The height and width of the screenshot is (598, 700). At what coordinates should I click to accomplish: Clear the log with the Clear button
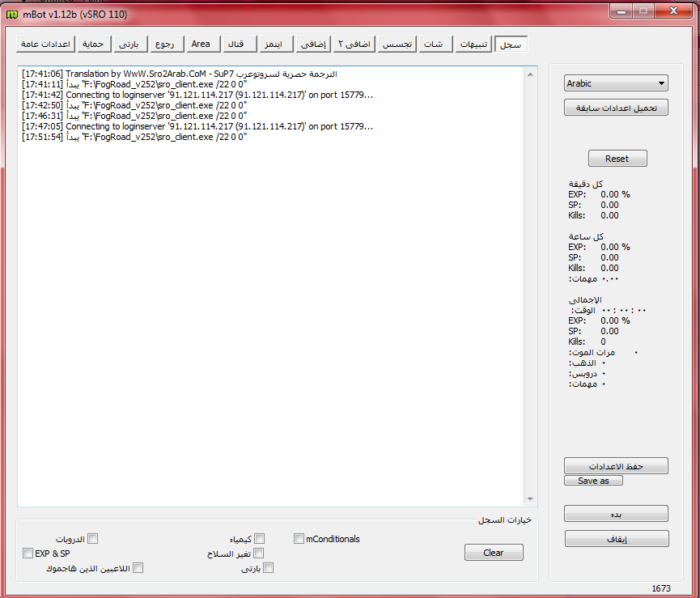tap(494, 553)
